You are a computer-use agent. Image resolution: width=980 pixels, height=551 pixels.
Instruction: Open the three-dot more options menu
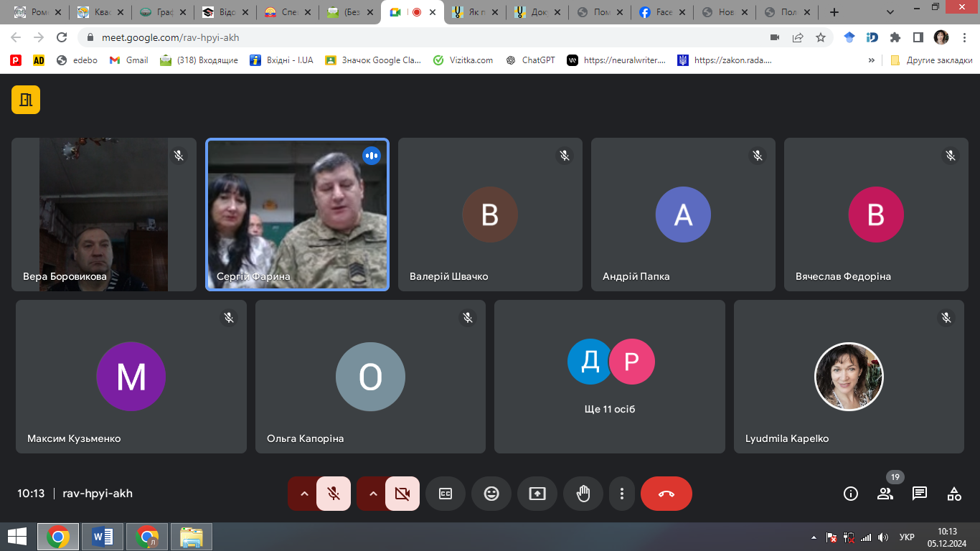coord(622,494)
